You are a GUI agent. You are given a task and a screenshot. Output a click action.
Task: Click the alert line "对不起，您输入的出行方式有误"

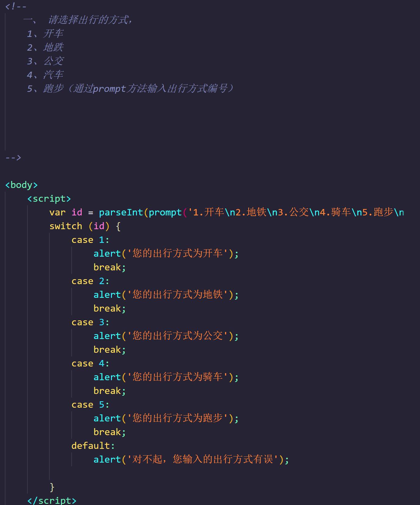point(191,460)
